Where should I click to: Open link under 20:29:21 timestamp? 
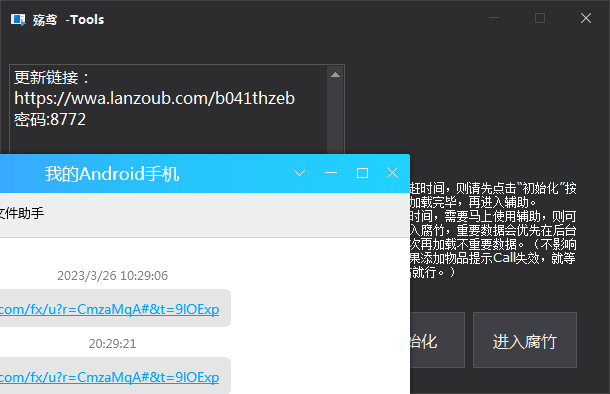click(x=109, y=377)
